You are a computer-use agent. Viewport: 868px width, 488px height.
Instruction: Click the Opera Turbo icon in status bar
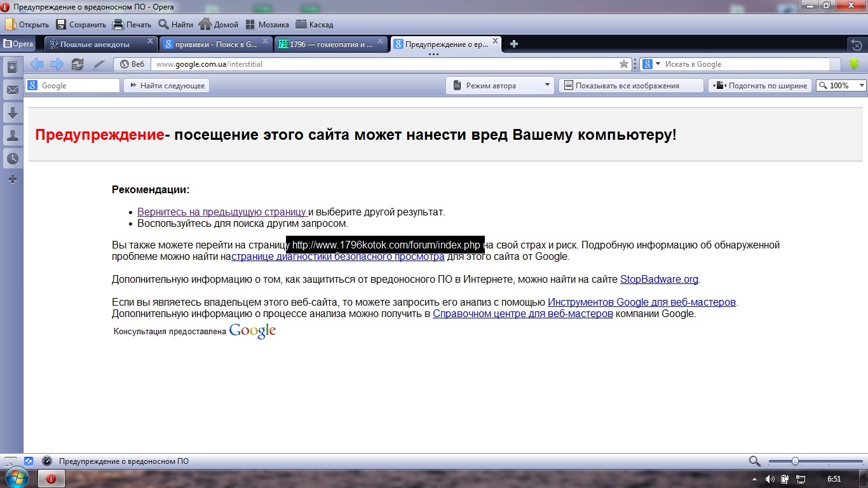pyautogui.click(x=46, y=461)
